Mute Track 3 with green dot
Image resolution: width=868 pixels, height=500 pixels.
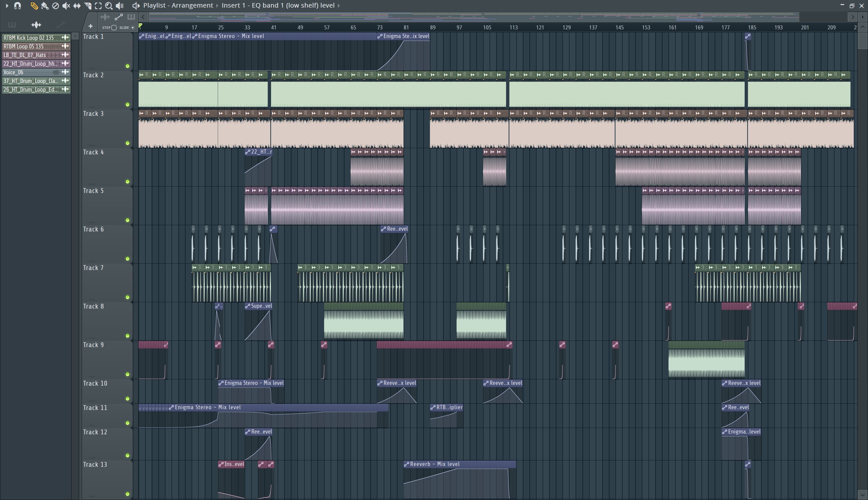click(x=128, y=143)
